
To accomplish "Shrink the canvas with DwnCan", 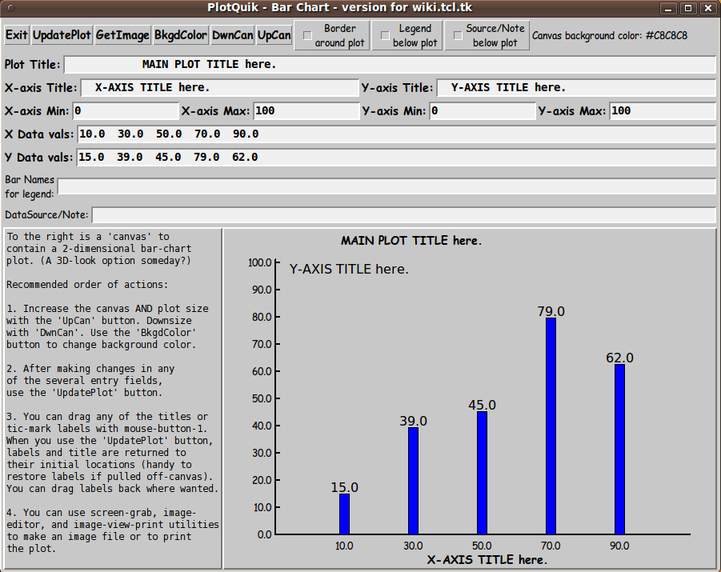I will [x=232, y=35].
